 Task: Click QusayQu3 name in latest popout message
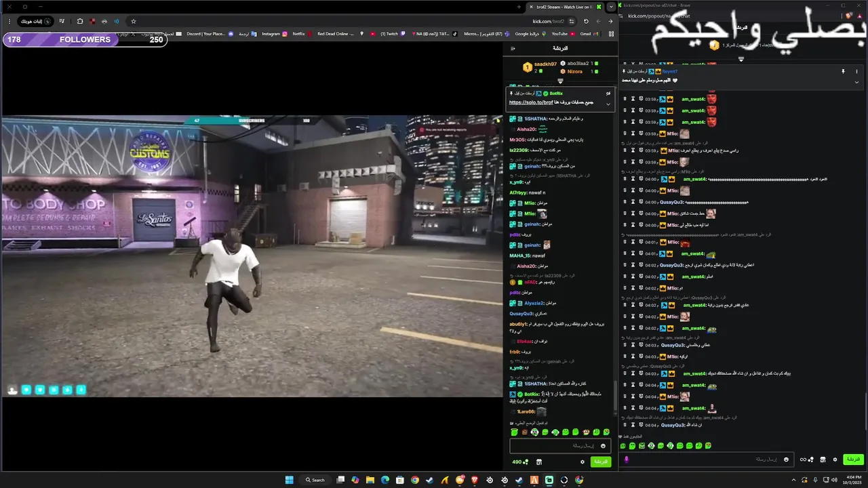(x=673, y=425)
